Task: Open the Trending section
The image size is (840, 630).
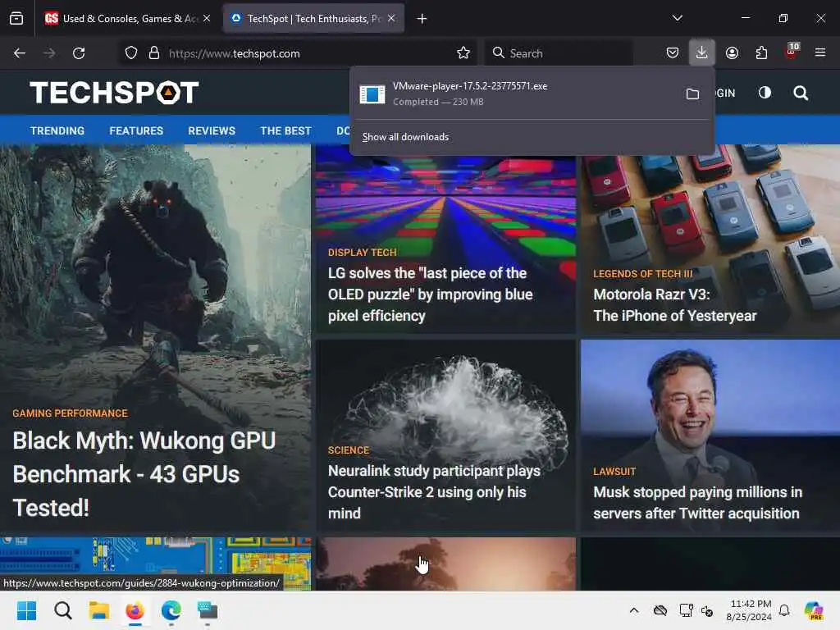Action: coord(57,130)
